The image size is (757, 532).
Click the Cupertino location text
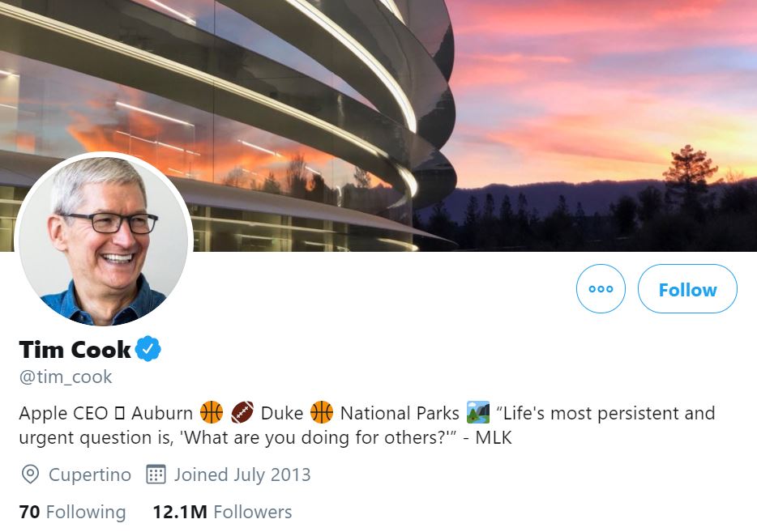(89, 475)
